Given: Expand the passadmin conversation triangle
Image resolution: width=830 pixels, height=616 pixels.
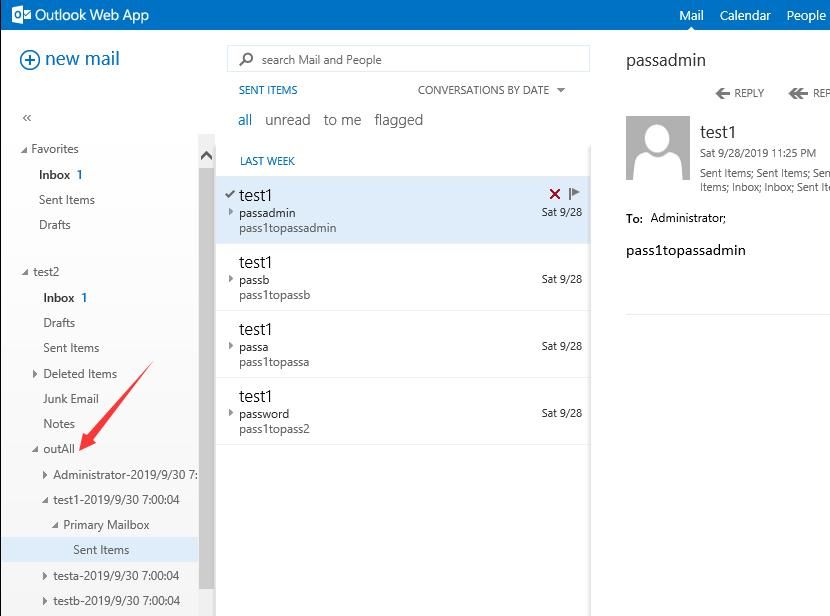Looking at the screenshot, I should [231, 212].
